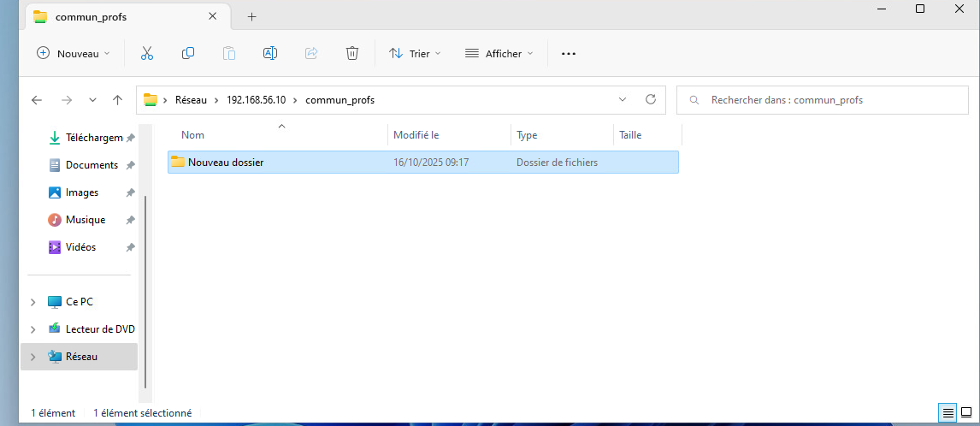Open the Afficher view menu
Image resolution: width=980 pixels, height=426 pixels.
(499, 53)
